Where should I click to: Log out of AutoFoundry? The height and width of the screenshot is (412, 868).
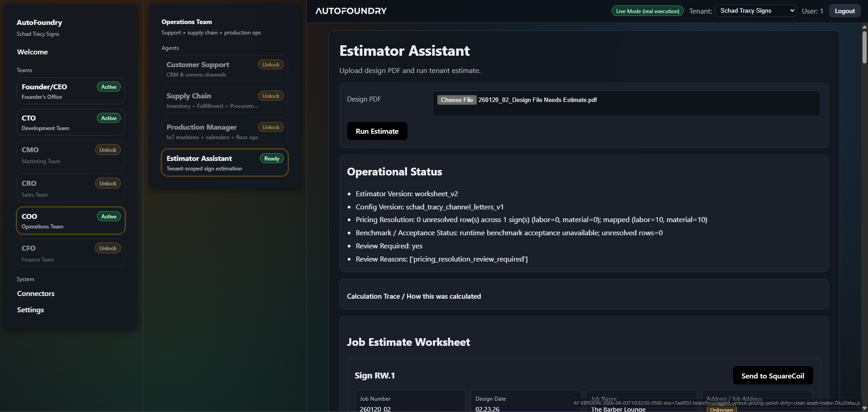click(844, 10)
